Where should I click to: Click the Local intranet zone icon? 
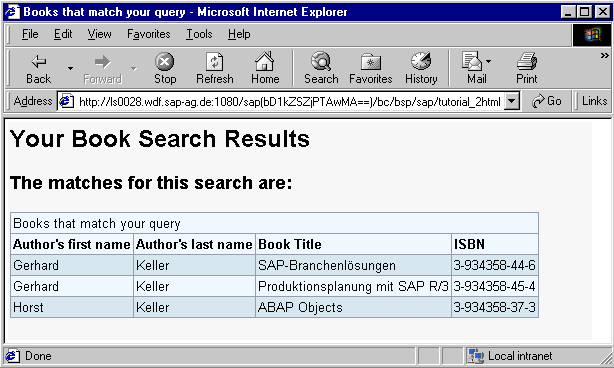(x=476, y=356)
